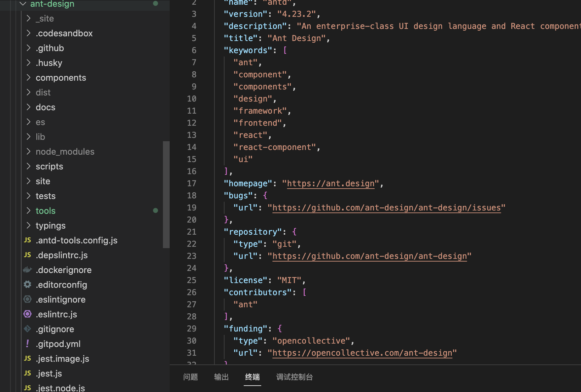Viewport: 581px width, 392px height.
Task: Open the ant-design repository URL link
Action: [x=370, y=256]
